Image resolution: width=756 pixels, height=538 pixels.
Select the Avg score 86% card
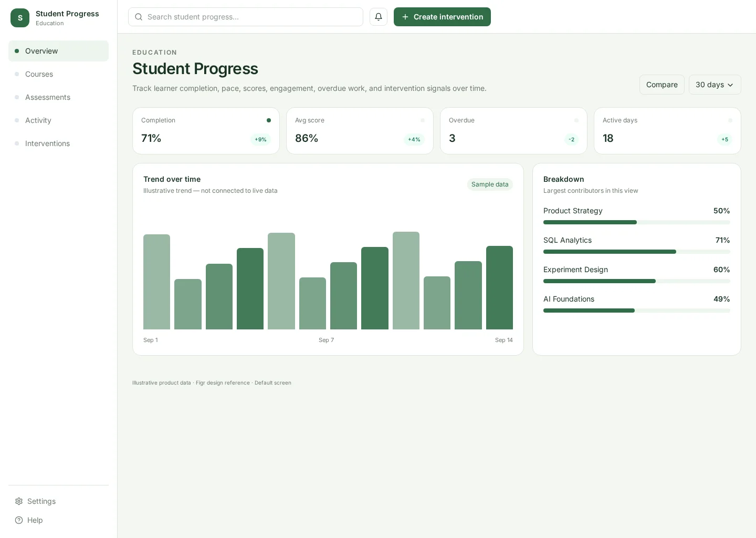click(360, 131)
